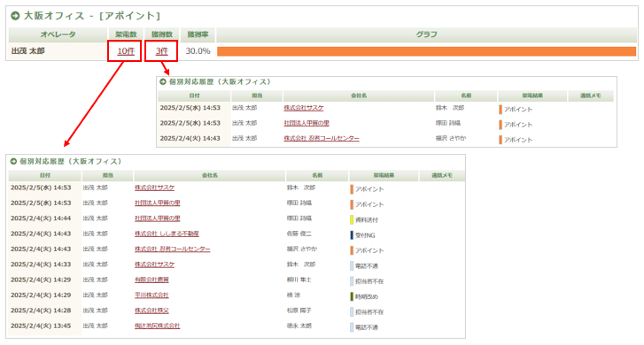Select the 資料送付 call result text
Screen dimensions: 644x345
(367, 220)
